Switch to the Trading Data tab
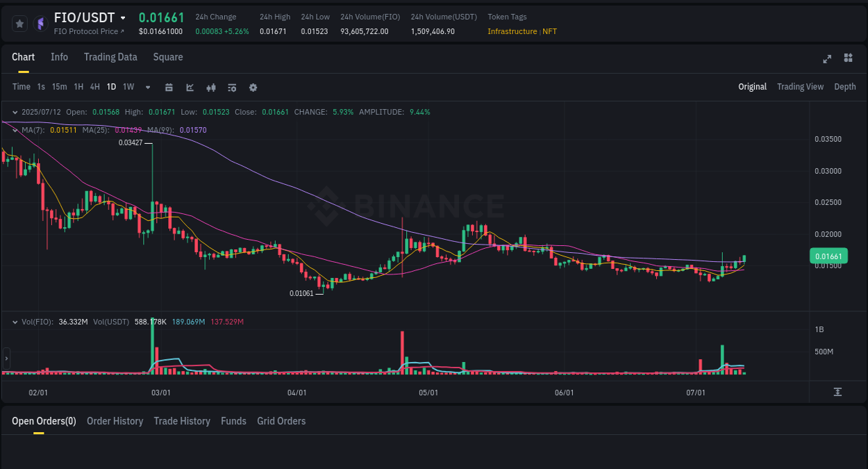 pos(110,57)
